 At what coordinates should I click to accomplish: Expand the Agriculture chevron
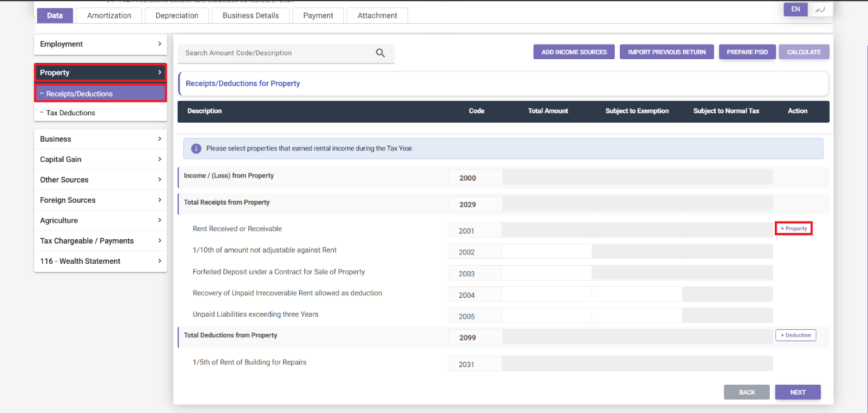pos(159,220)
